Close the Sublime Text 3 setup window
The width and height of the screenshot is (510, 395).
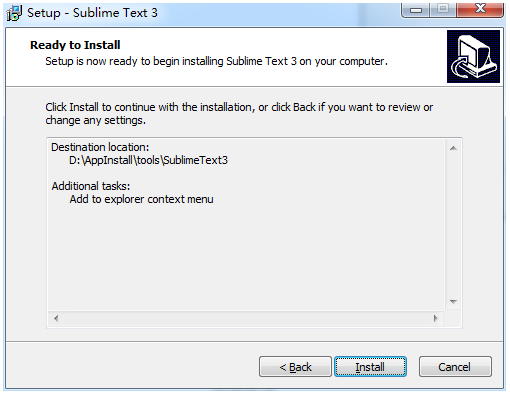(480, 9)
